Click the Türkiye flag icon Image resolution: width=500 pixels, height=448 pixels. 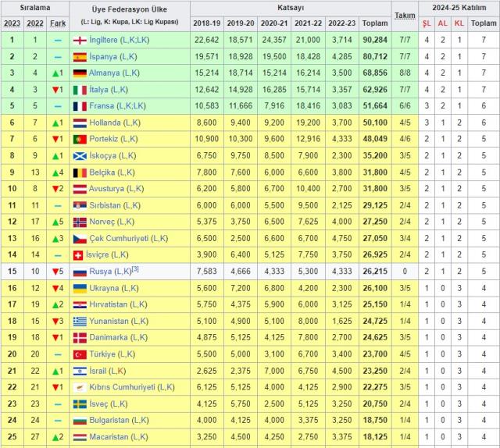point(80,354)
